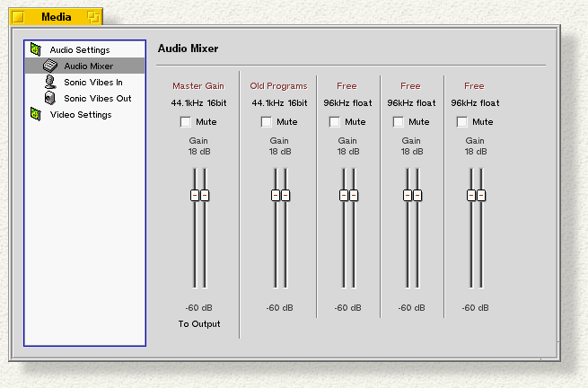Mute the Old Programs channel
The height and width of the screenshot is (388, 588).
[267, 122]
